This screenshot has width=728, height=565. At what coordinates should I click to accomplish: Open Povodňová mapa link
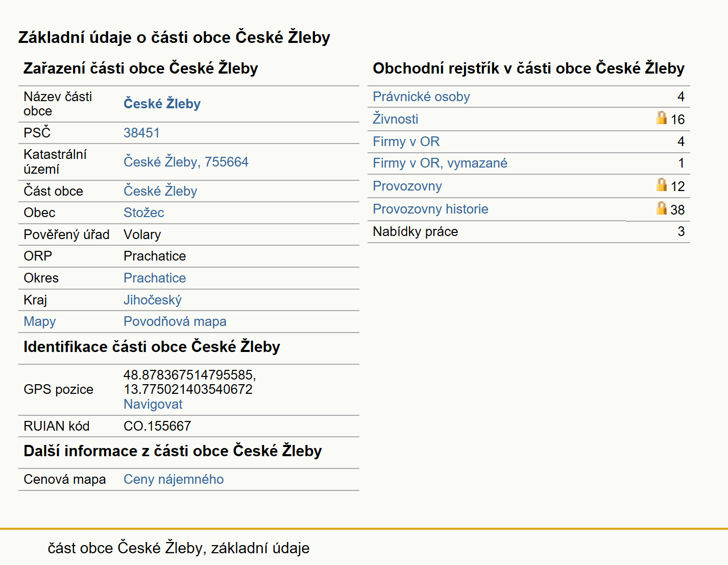pos(175,321)
